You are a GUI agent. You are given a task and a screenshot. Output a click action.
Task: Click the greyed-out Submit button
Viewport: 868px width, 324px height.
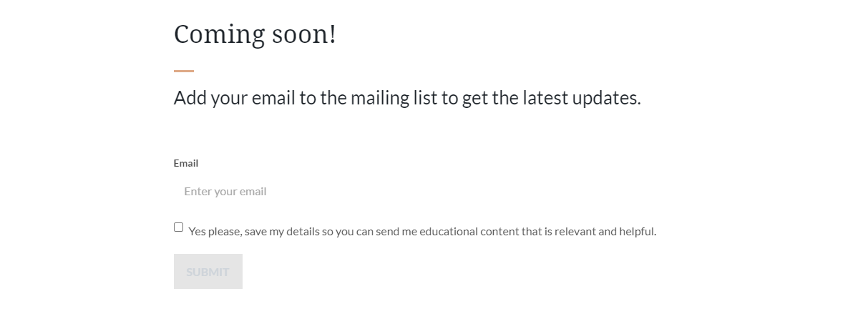pyautogui.click(x=208, y=272)
